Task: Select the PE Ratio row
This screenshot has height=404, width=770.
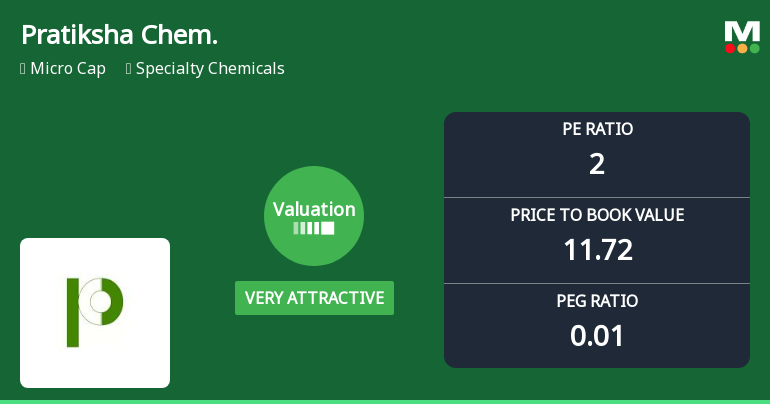Action: pos(597,155)
